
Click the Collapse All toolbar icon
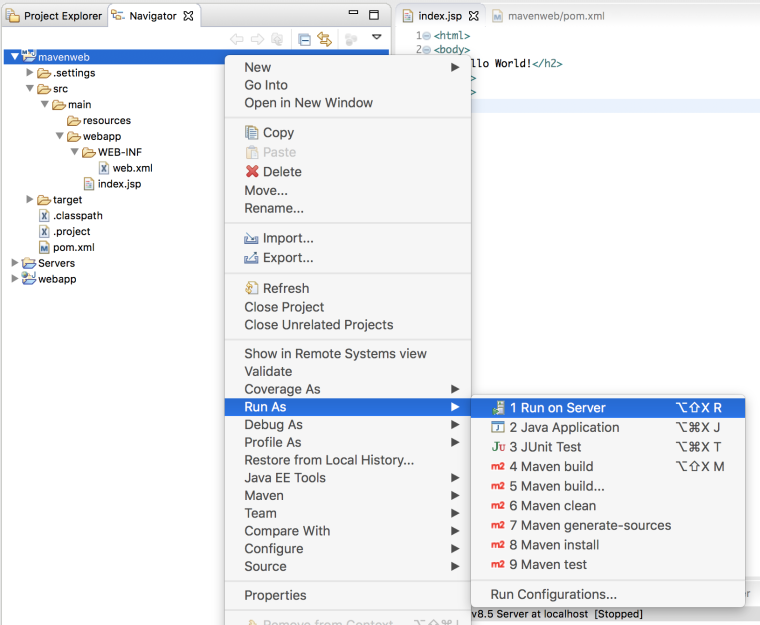304,39
